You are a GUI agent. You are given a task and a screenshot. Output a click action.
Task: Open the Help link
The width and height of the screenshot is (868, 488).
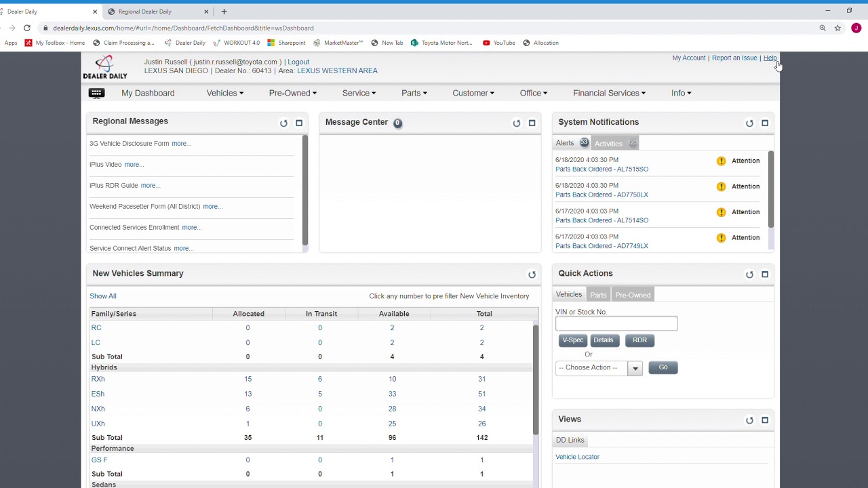click(770, 58)
